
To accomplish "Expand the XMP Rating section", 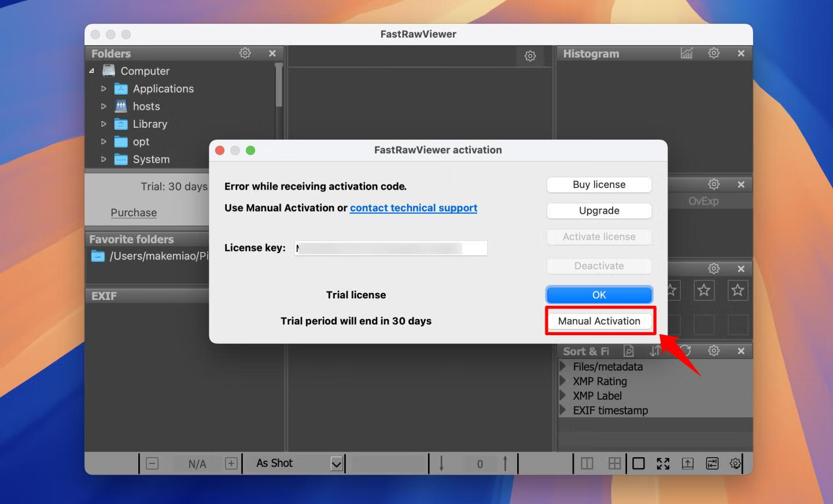I will tap(562, 381).
